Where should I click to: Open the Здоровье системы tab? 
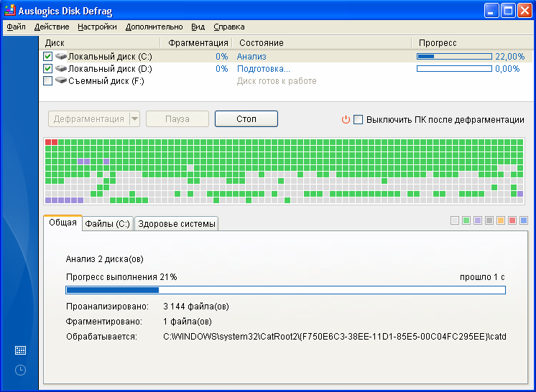point(176,224)
